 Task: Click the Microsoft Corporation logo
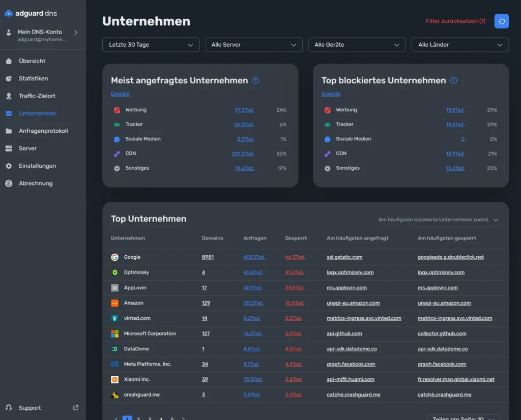[114, 334]
